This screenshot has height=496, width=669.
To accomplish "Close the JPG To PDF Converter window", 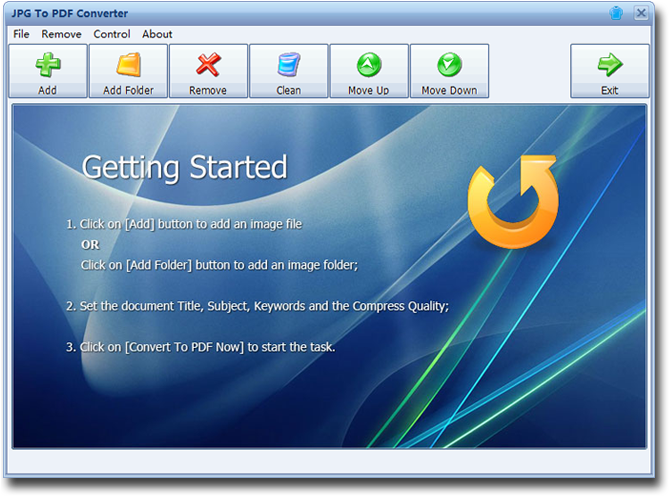I will point(641,13).
